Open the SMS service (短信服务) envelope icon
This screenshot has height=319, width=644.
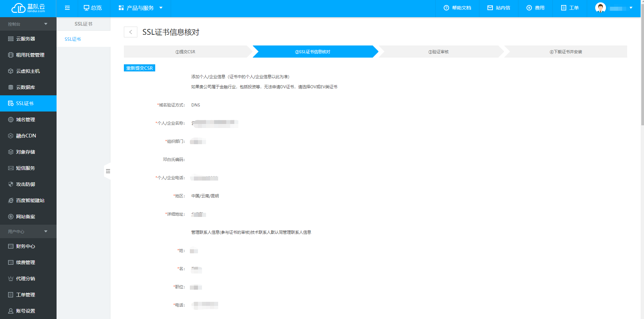tap(11, 168)
